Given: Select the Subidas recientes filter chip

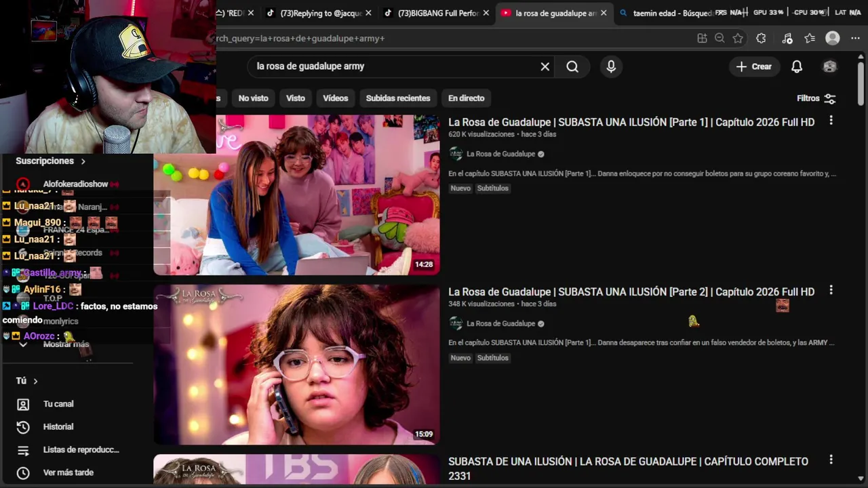Looking at the screenshot, I should pyautogui.click(x=398, y=98).
